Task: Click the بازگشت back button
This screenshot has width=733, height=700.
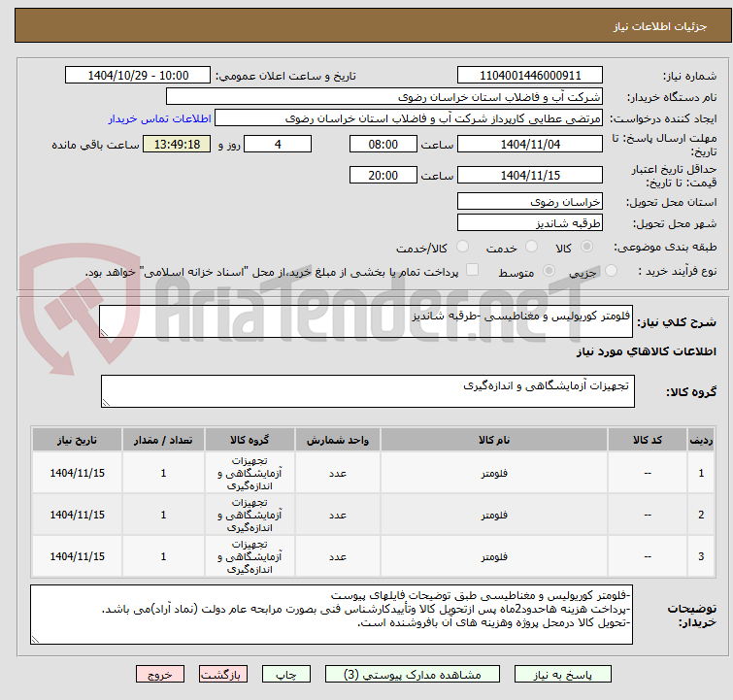Action: [x=223, y=675]
